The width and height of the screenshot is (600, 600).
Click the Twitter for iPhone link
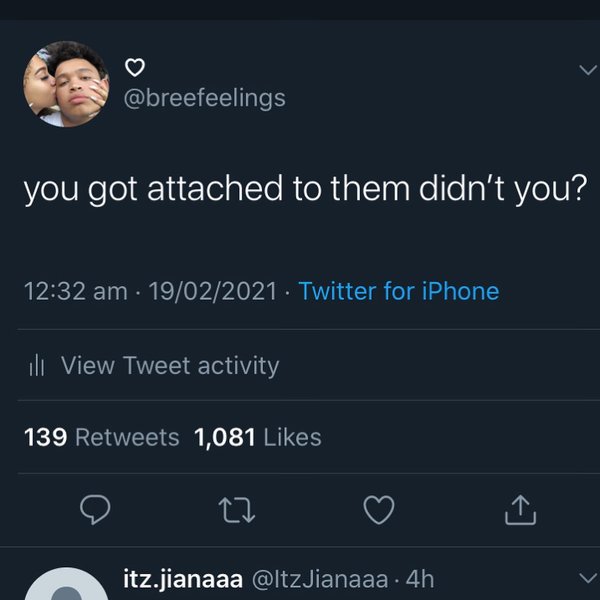tap(398, 292)
